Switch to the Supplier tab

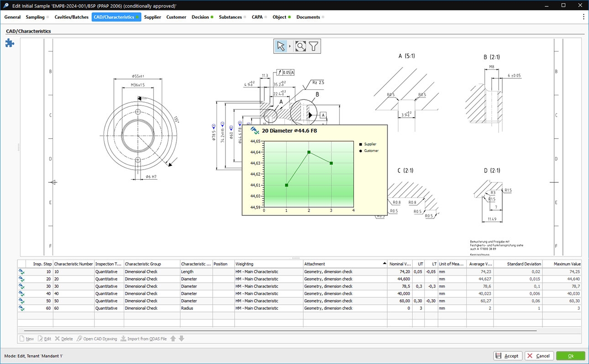(x=153, y=17)
